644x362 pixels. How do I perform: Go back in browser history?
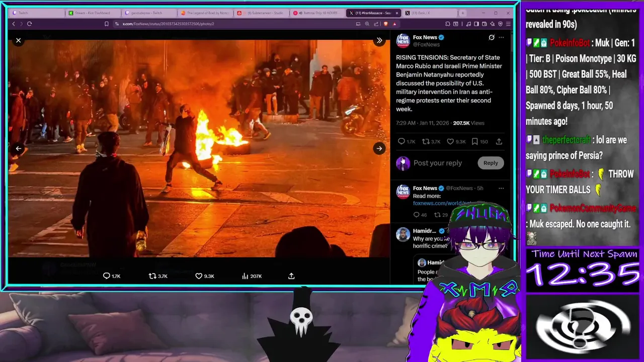coord(14,24)
